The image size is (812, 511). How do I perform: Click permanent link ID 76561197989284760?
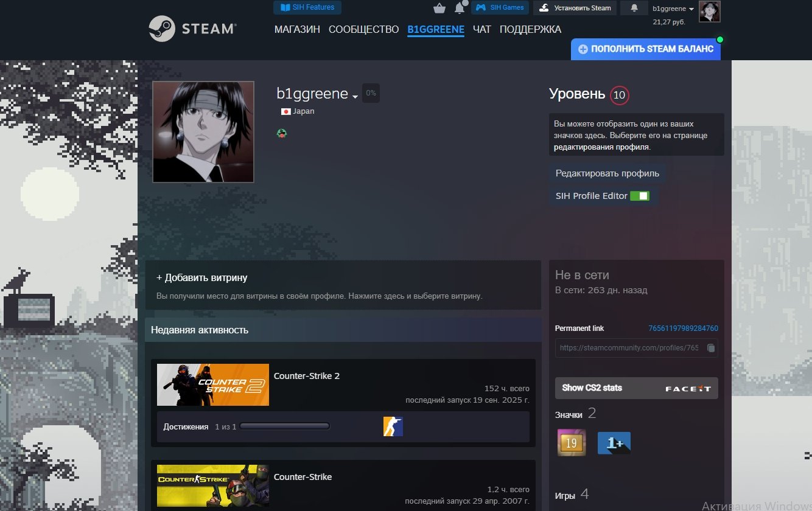click(x=683, y=328)
